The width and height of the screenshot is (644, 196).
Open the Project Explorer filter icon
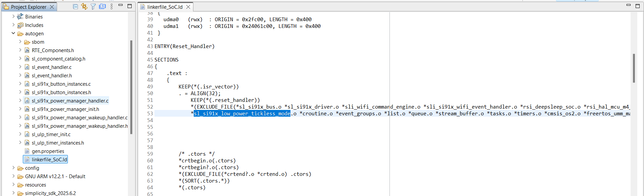93,6
